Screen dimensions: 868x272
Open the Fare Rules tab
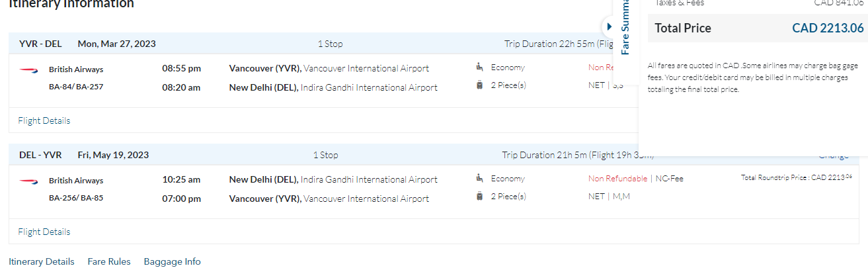pyautogui.click(x=109, y=261)
